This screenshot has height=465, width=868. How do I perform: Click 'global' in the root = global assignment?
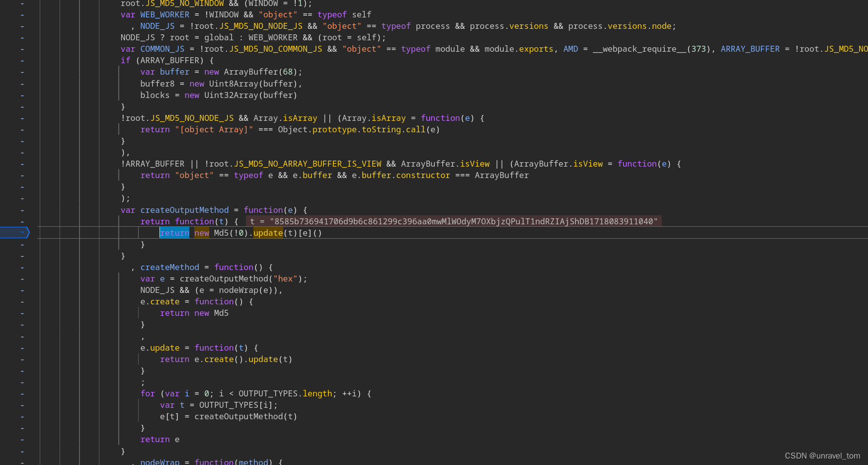pos(219,37)
